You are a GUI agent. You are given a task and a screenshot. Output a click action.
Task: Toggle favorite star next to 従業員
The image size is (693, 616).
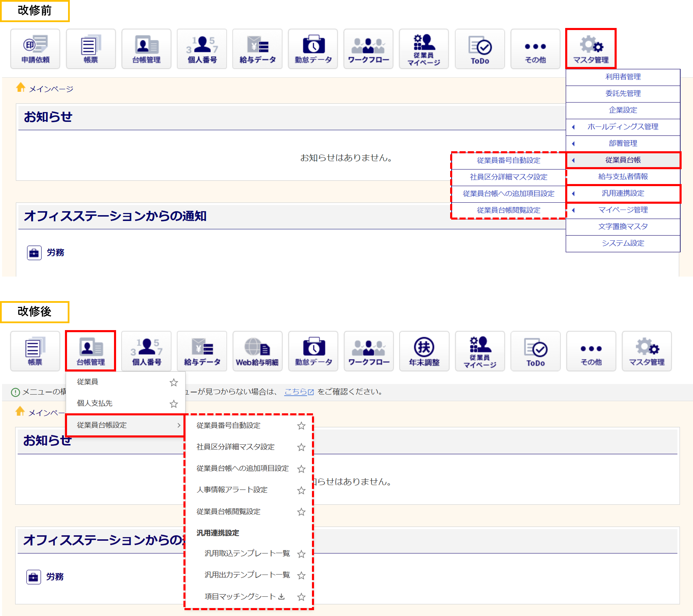click(x=174, y=382)
